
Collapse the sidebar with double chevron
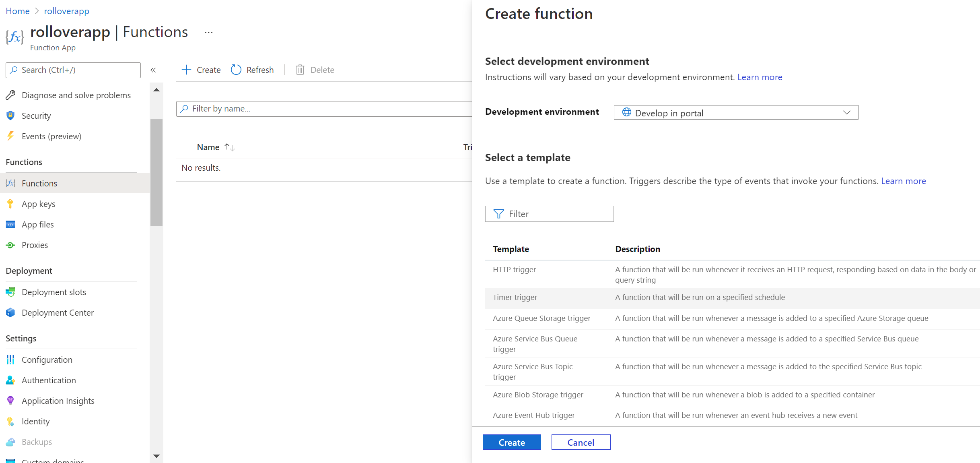point(153,70)
